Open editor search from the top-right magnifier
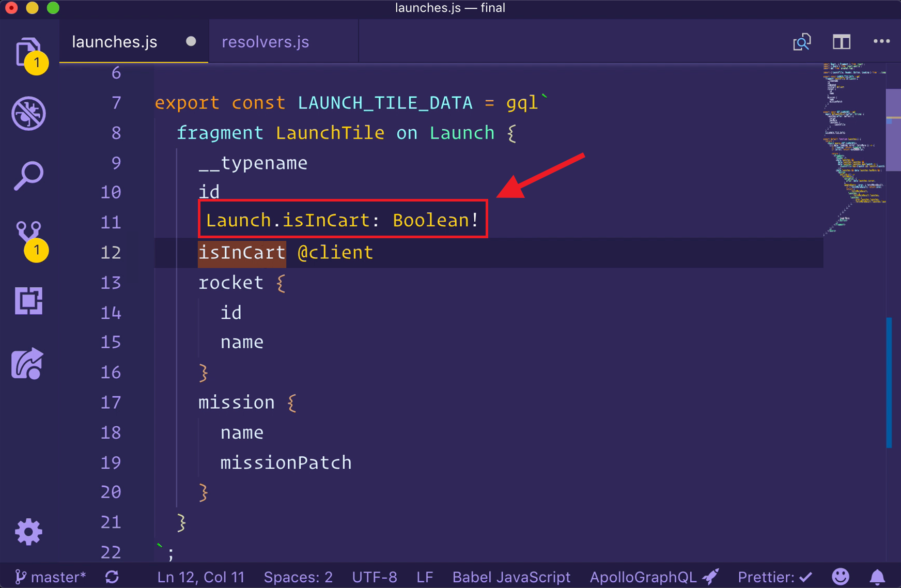Image resolution: width=901 pixels, height=588 pixels. (x=802, y=42)
